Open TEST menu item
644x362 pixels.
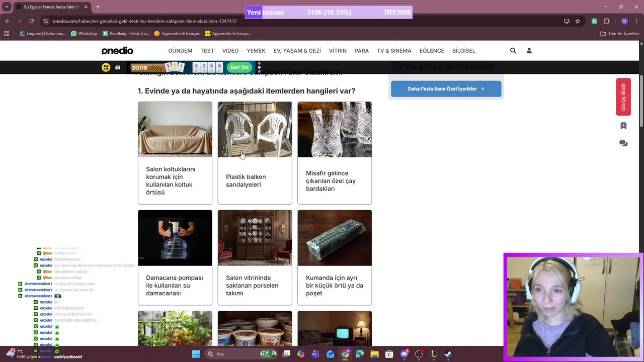pos(207,51)
